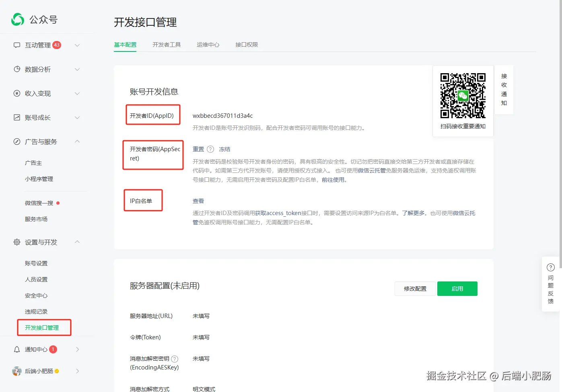This screenshot has width=562, height=392.
Task: Collapse the 广告与服务 menu chevron
Action: coord(77,141)
